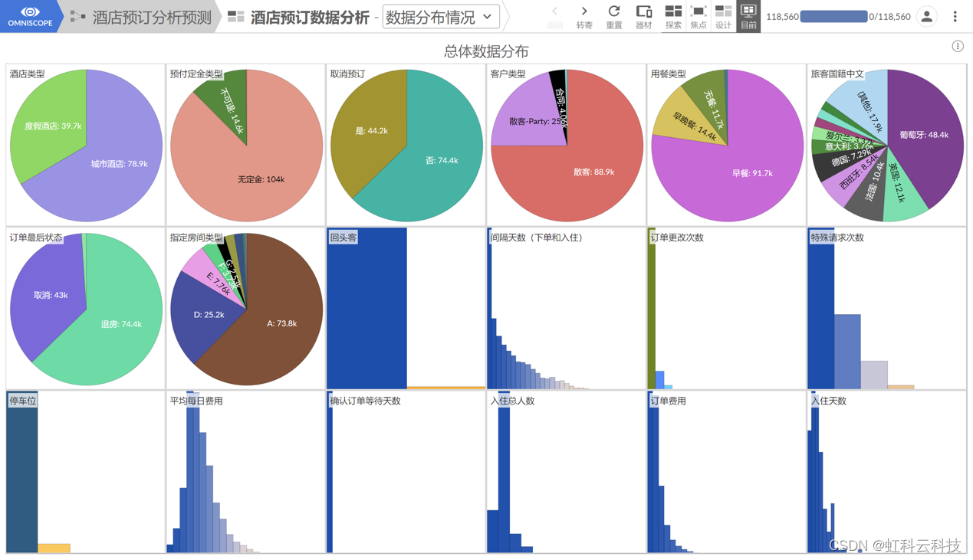Click the 总体数据分布 heading
Viewport: 973px width, 560px height.
(x=486, y=51)
